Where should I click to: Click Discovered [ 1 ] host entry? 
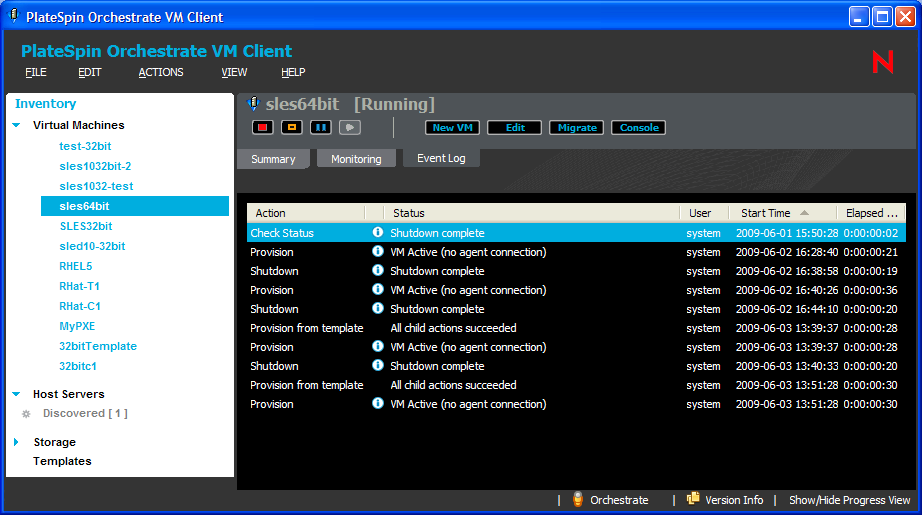(x=85, y=413)
